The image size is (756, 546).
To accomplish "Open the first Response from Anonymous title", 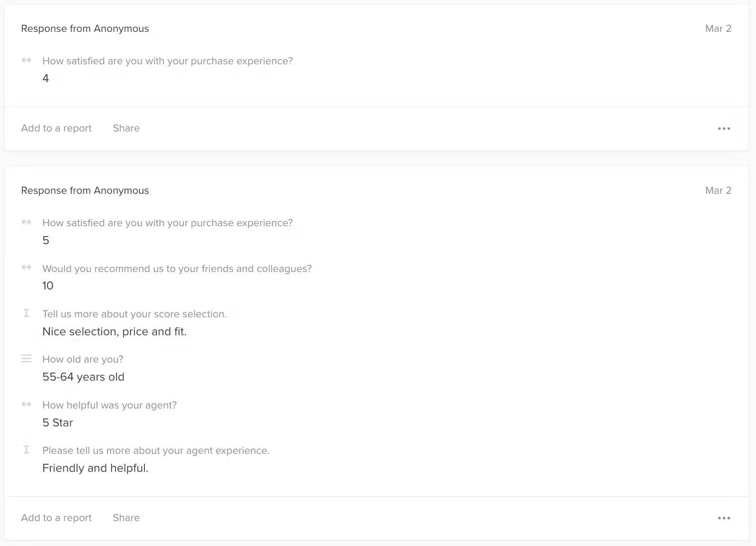I will pos(85,28).
